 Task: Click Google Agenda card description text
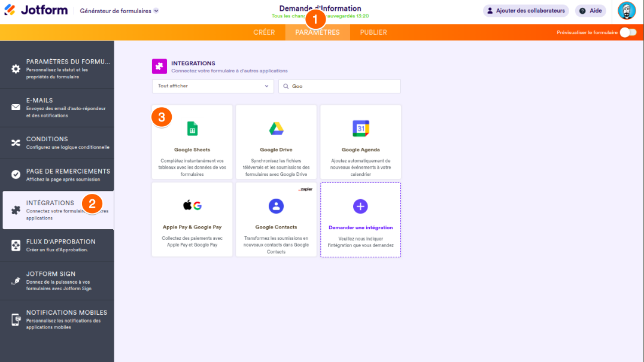coord(361,168)
